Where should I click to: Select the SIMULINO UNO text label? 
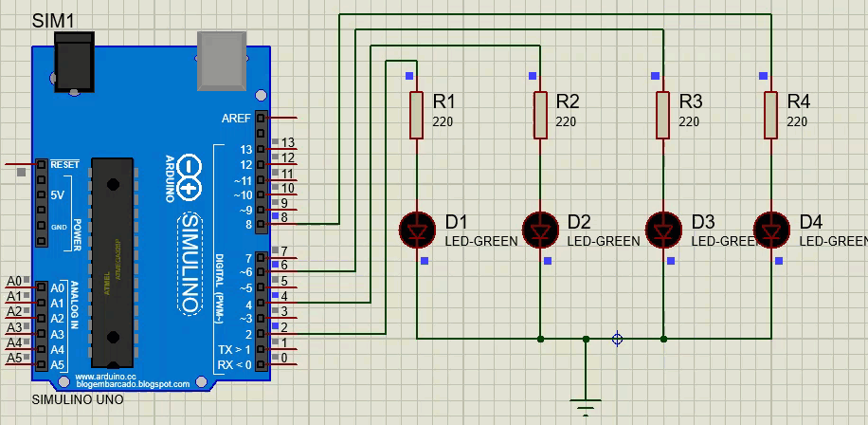pyautogui.click(x=78, y=399)
